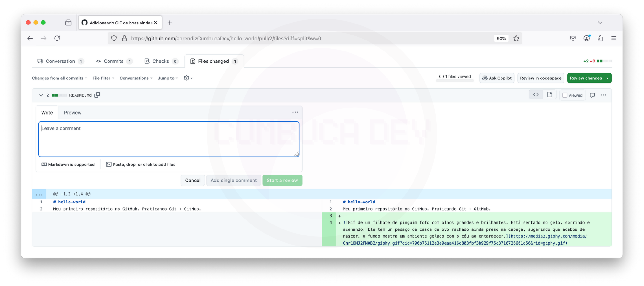Open File filter dropdown

(103, 78)
